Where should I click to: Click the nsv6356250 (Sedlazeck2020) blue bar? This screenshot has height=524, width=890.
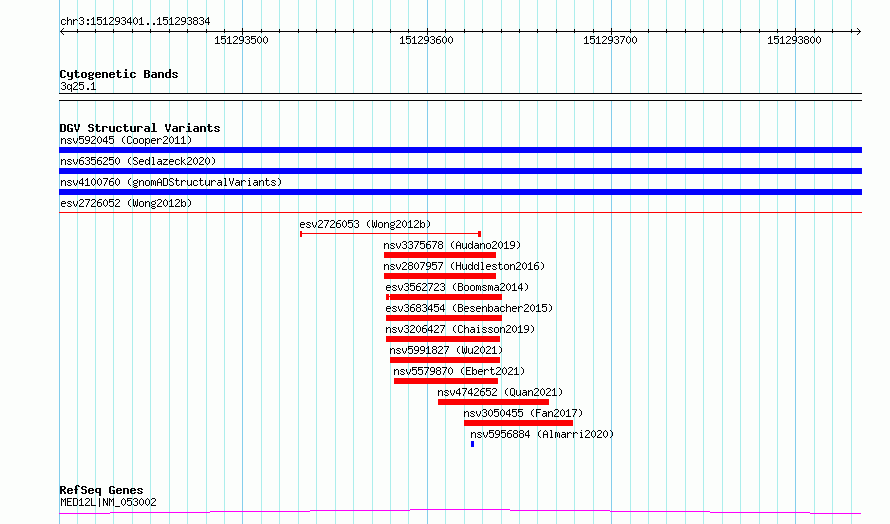click(460, 171)
